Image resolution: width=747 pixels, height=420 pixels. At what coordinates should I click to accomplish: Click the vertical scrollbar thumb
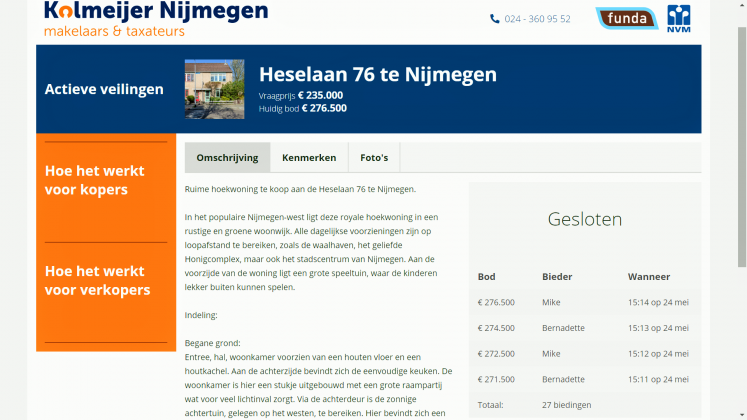click(x=742, y=147)
